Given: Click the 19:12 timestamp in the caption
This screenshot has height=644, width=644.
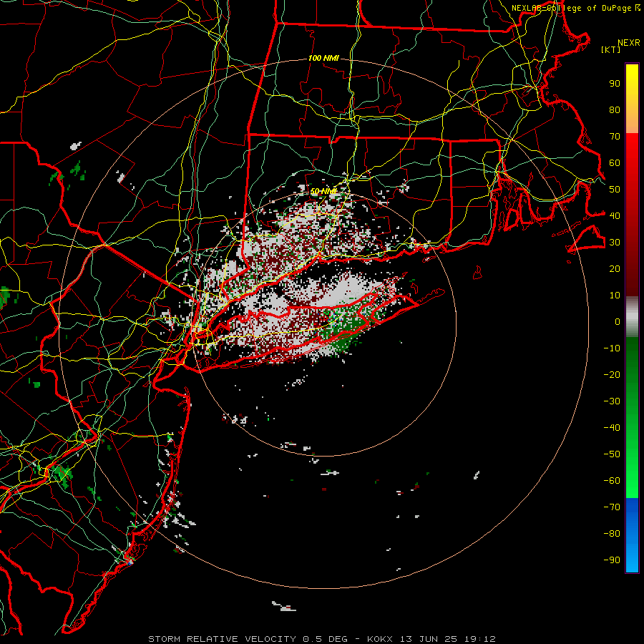Looking at the screenshot, I should tap(479, 639).
